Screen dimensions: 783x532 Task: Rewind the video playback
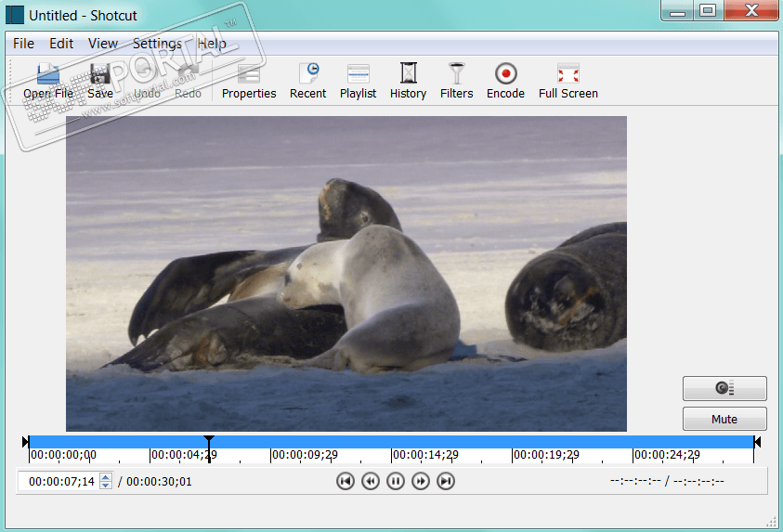371,481
